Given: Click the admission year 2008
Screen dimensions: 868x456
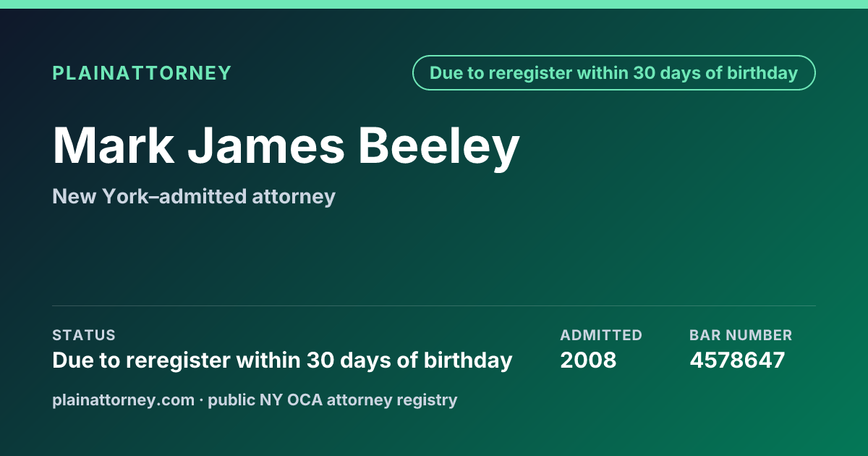Looking at the screenshot, I should pyautogui.click(x=588, y=360).
